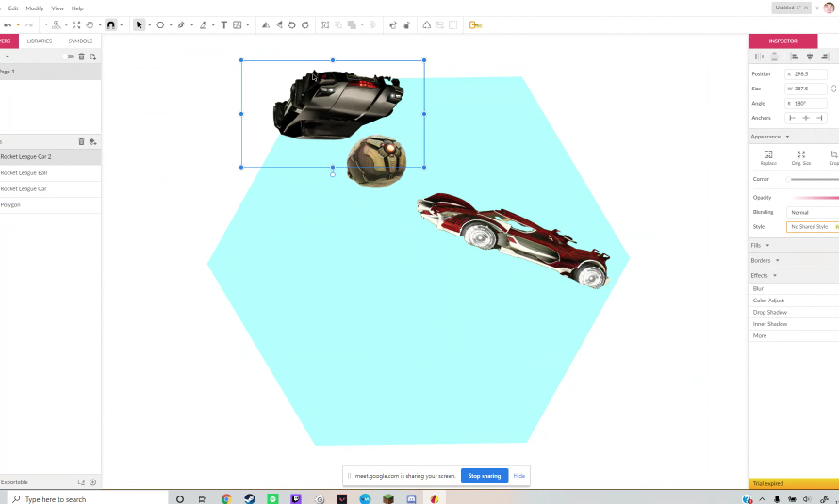The image size is (839, 504).
Task: Click the convert to path triangle icon
Action: (426, 25)
